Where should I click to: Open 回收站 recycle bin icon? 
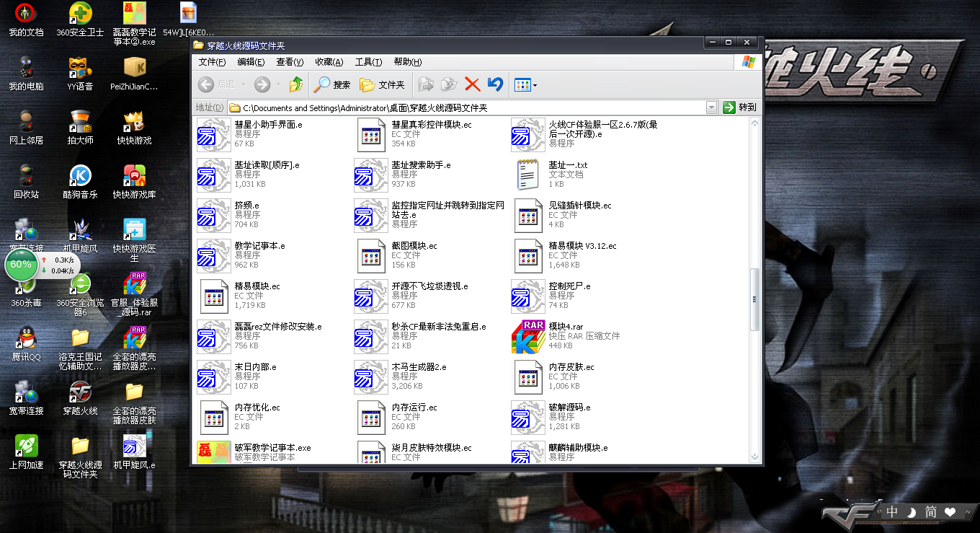pyautogui.click(x=27, y=182)
